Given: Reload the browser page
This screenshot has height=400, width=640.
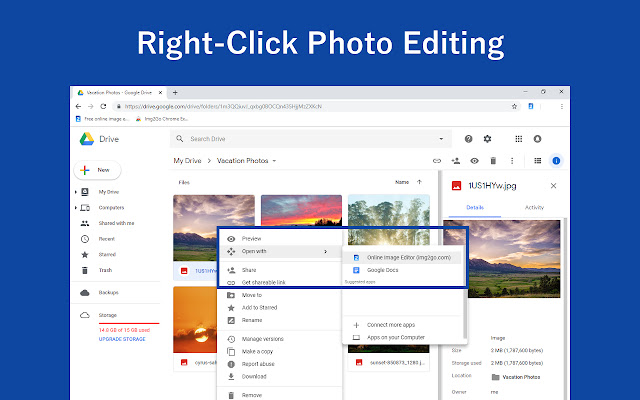Looking at the screenshot, I should 103,107.
